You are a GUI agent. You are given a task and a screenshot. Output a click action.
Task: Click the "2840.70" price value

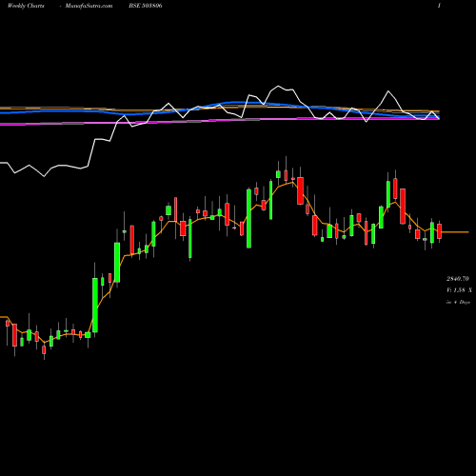click(x=458, y=279)
